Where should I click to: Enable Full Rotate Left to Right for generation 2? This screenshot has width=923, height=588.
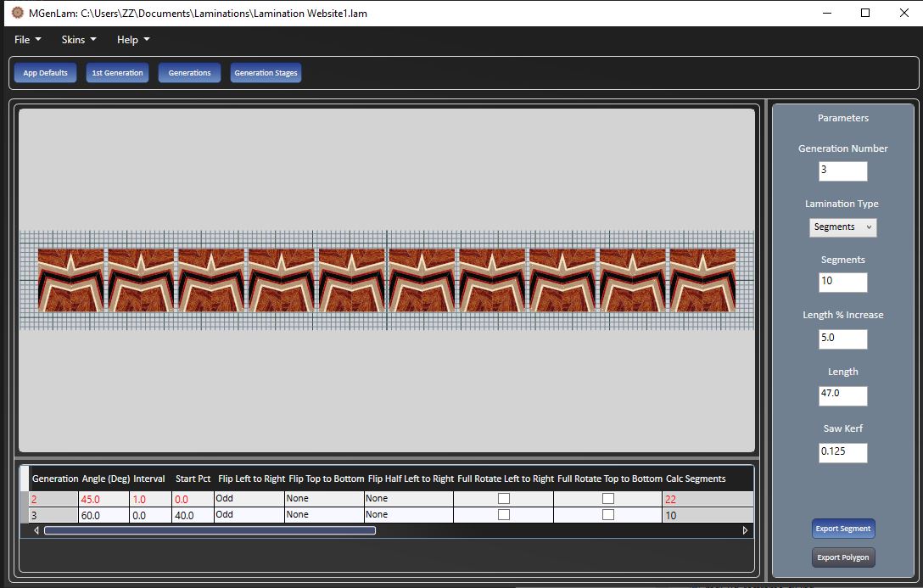(x=503, y=499)
